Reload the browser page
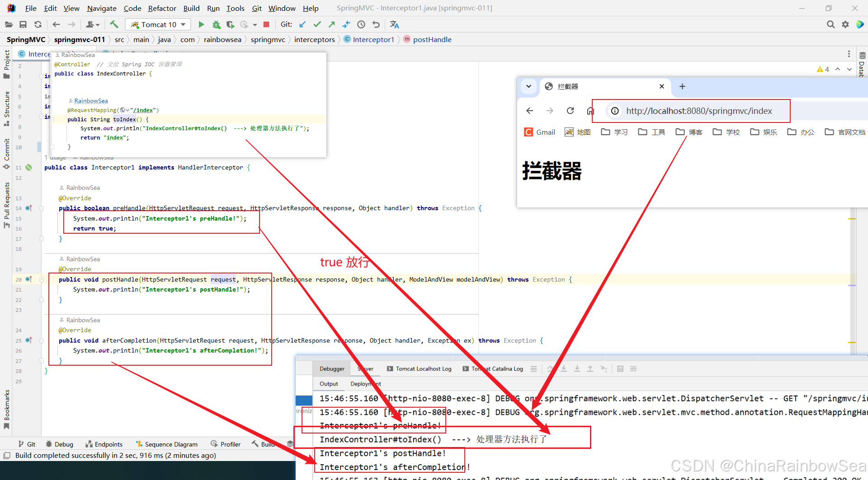The height and width of the screenshot is (480, 868). coord(571,111)
